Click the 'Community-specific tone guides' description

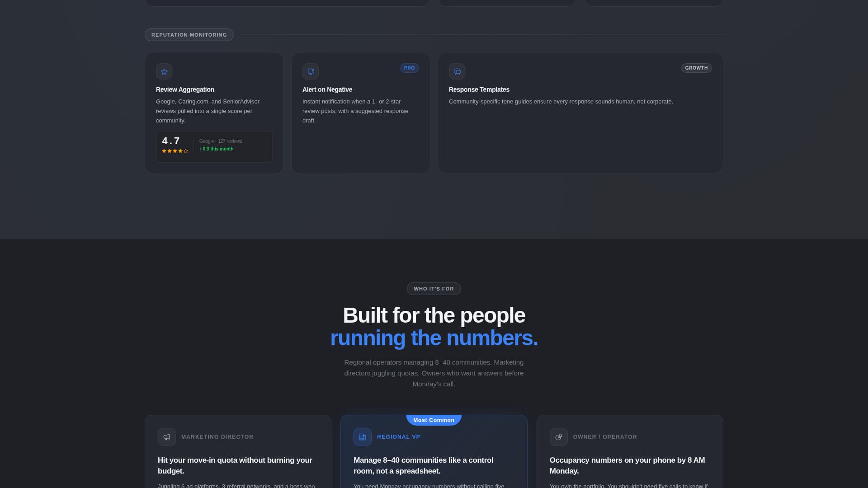(561, 102)
